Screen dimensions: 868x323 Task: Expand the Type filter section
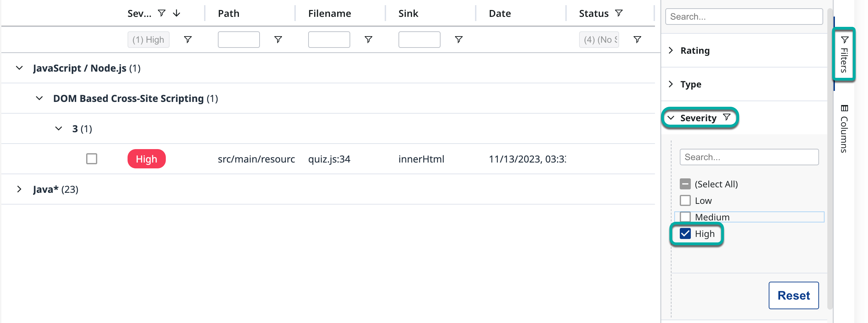671,84
